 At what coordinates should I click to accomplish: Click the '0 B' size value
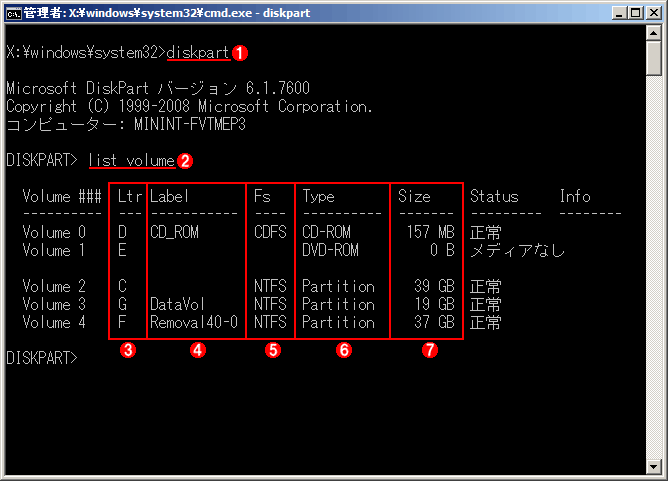point(442,250)
